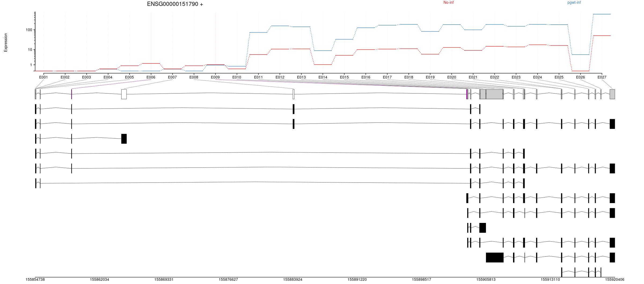Select the E025 exon label
The image size is (644, 284).
pos(559,77)
